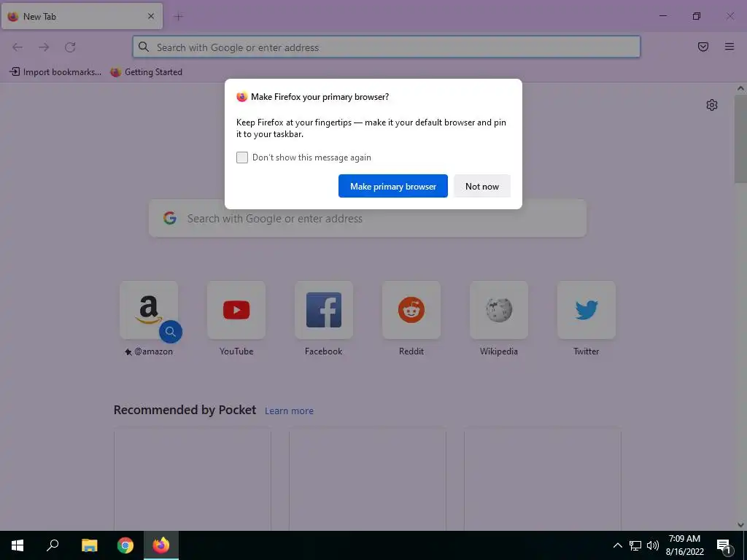
Task: Open the Save to Pocket icon
Action: coord(703,47)
